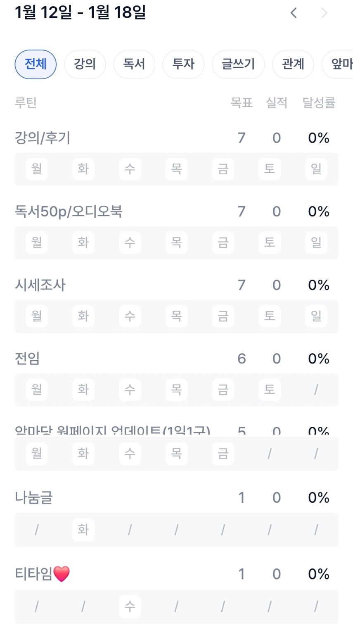Select the 글쓰기 category tab
Viewport: 353px width, 644px height.
[x=238, y=64]
